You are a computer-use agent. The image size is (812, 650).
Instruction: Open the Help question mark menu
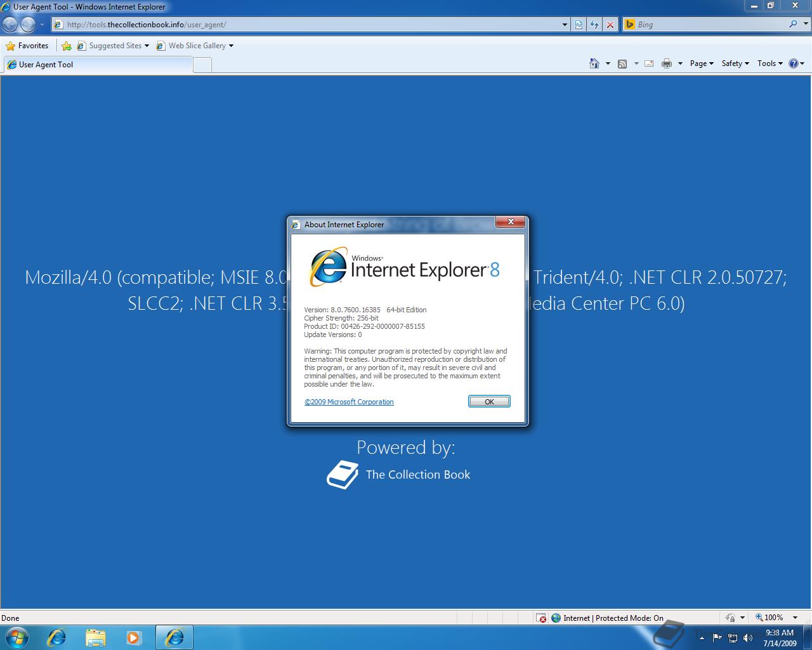pos(796,63)
